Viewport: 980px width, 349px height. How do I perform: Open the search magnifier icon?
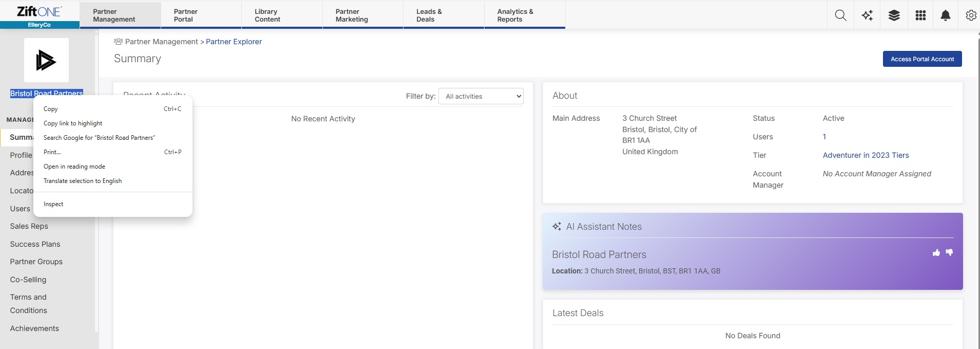[x=840, y=15]
